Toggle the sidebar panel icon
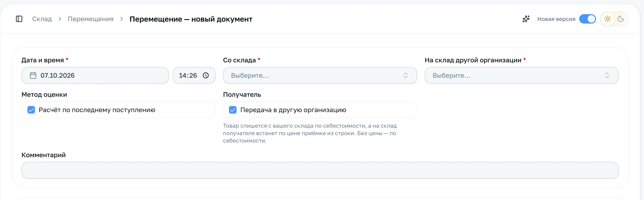 19,19
